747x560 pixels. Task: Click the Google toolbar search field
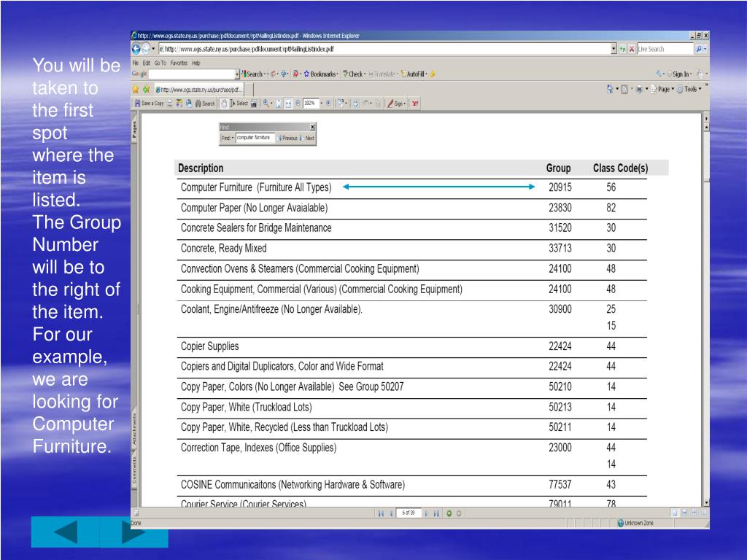[192, 74]
